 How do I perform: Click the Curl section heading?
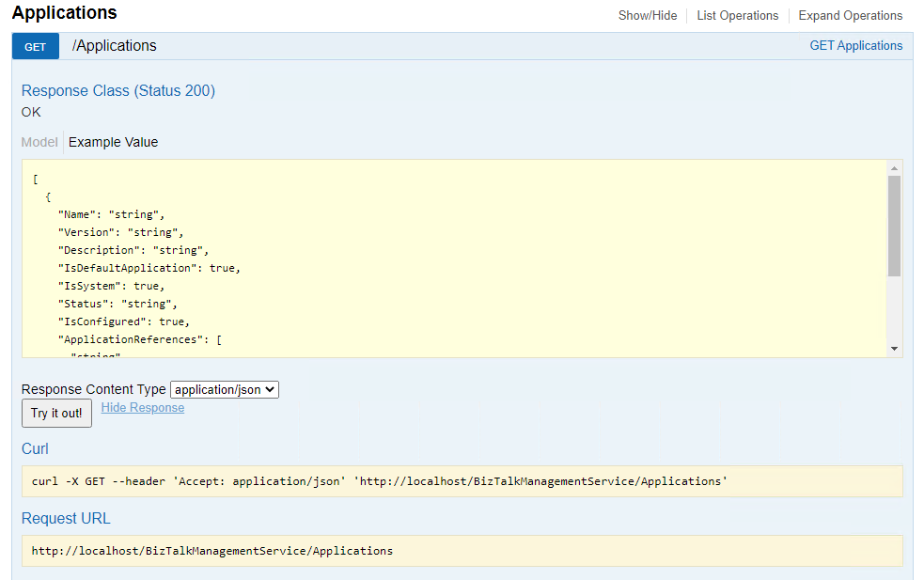[x=35, y=449]
